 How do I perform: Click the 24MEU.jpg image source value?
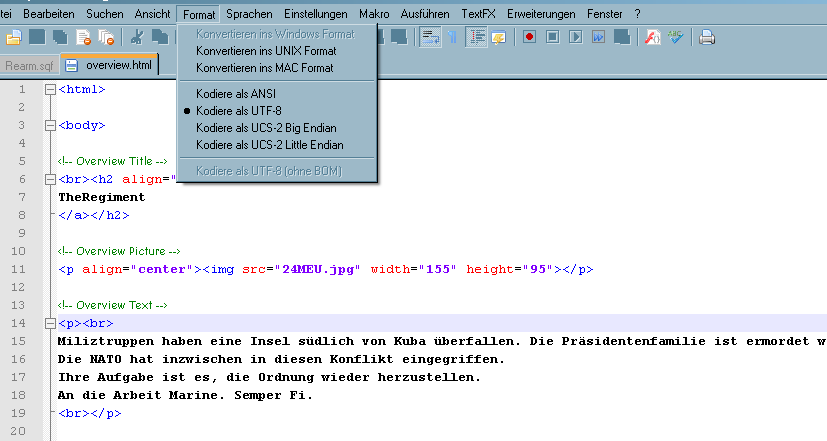(x=317, y=270)
